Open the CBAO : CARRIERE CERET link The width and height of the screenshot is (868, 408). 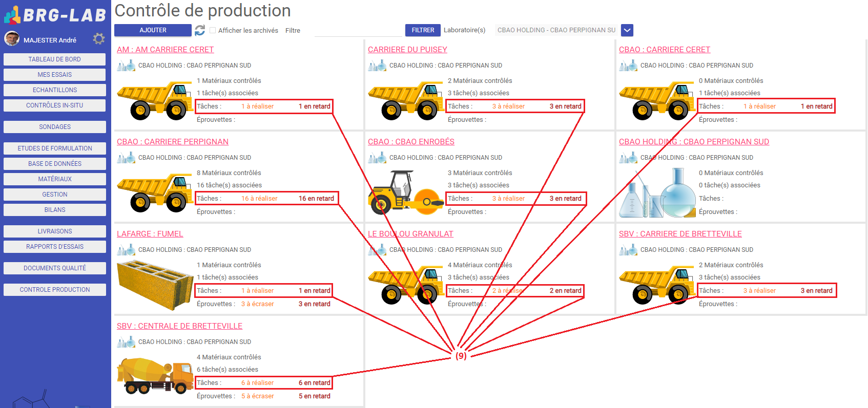pyautogui.click(x=665, y=50)
